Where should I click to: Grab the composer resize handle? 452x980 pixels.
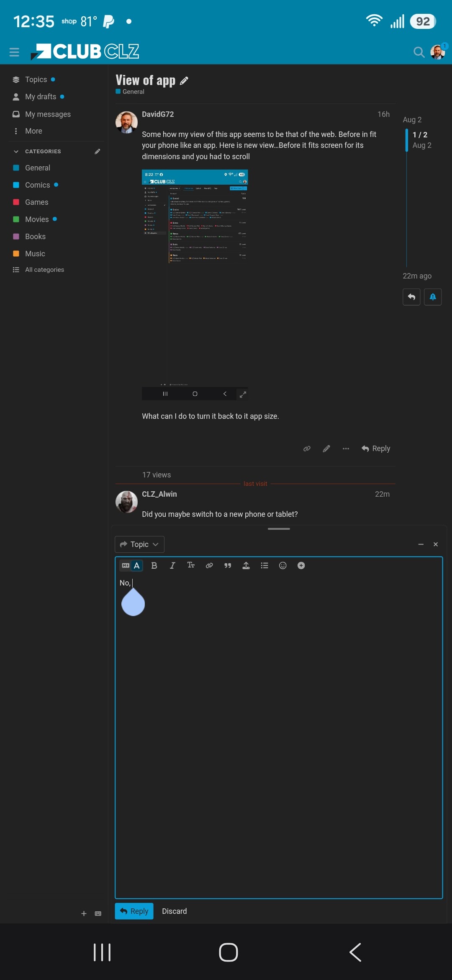pyautogui.click(x=279, y=529)
